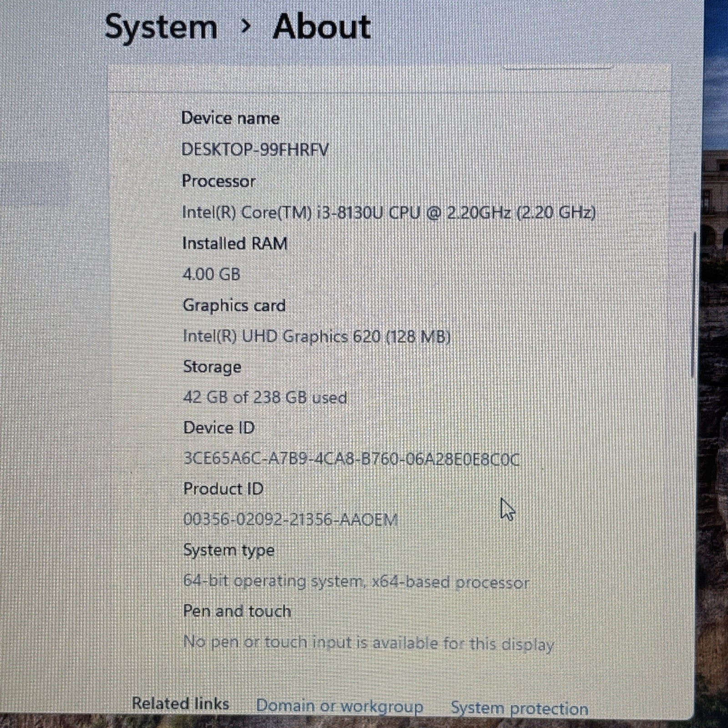Click the breadcrumb chevron between System and About

click(246, 27)
